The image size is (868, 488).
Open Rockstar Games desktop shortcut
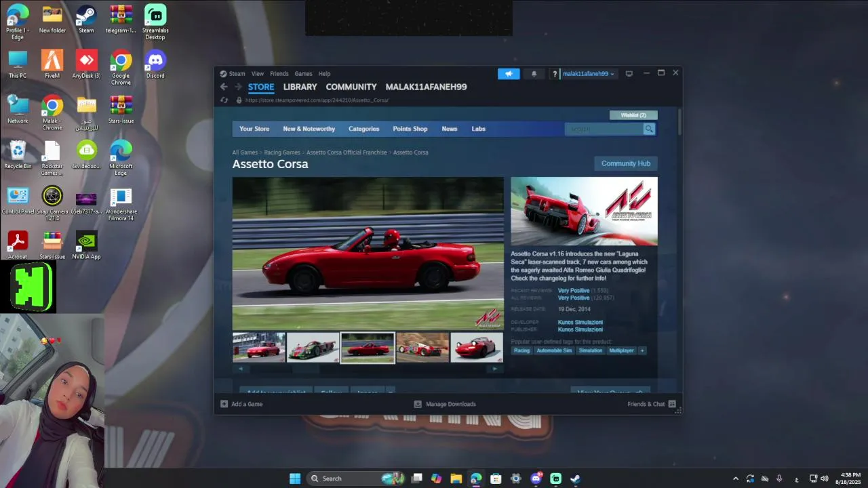tap(52, 158)
